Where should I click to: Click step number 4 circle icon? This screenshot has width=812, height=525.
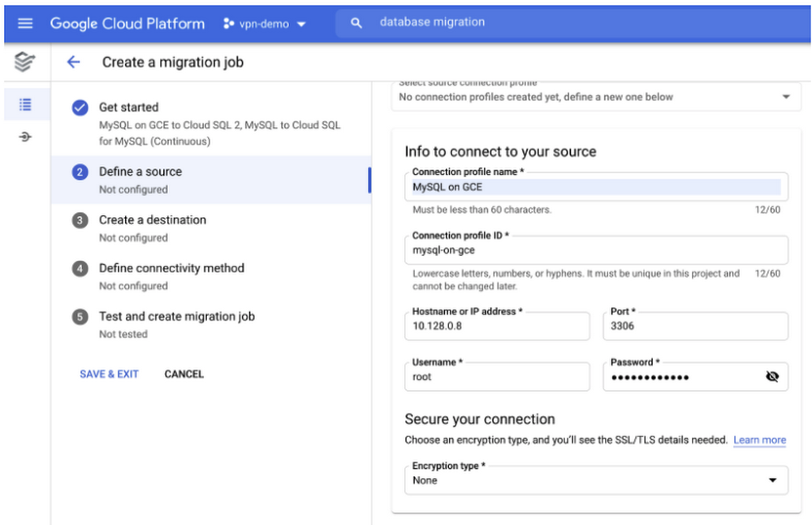pyautogui.click(x=80, y=268)
